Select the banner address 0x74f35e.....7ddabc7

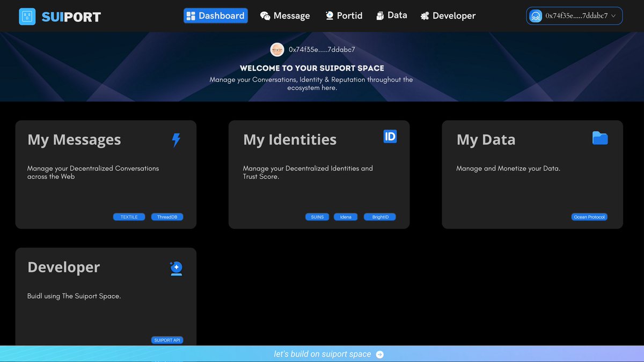click(322, 49)
